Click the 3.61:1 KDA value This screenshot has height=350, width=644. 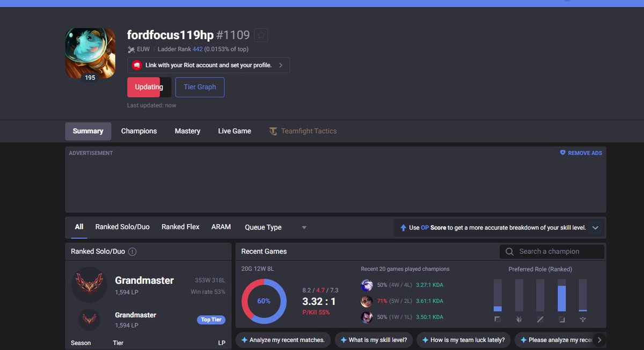(429, 301)
